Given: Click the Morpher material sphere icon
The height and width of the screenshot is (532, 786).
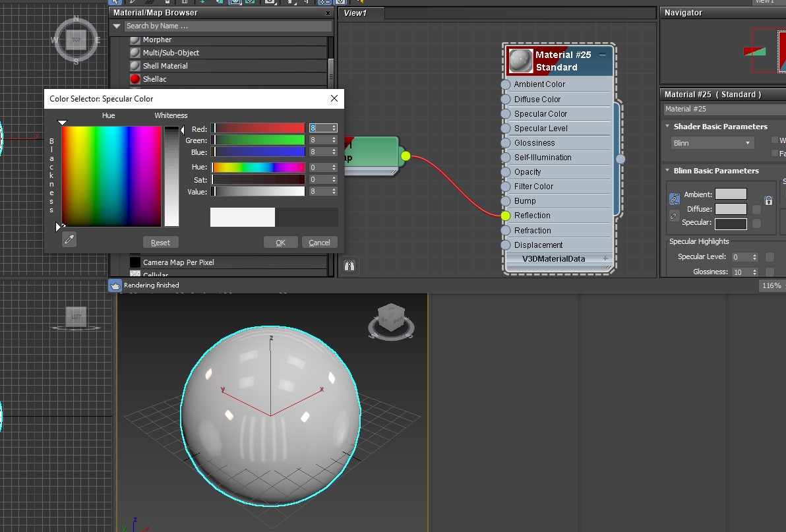Looking at the screenshot, I should tap(135, 40).
